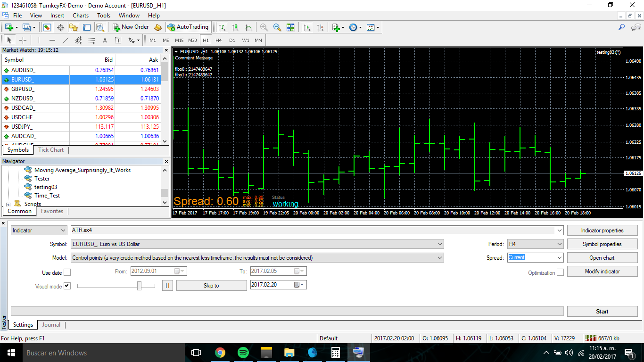644x362 pixels.
Task: Click the Indicator properties button
Action: tap(602, 230)
